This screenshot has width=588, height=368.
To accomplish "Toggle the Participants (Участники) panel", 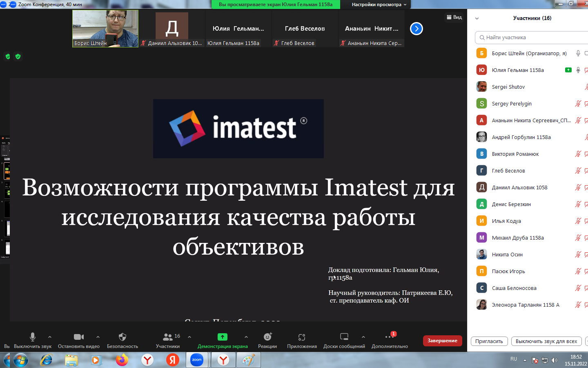I will tap(167, 337).
